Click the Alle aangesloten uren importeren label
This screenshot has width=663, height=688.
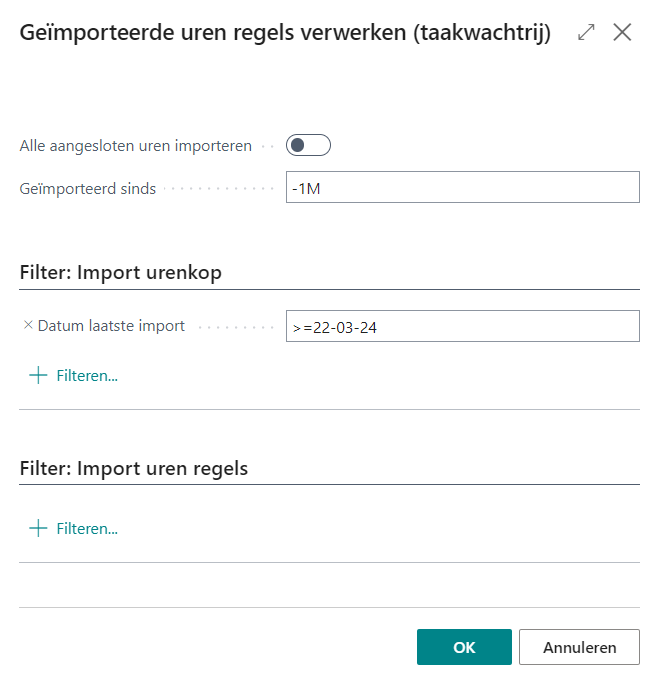pyautogui.click(x=136, y=146)
